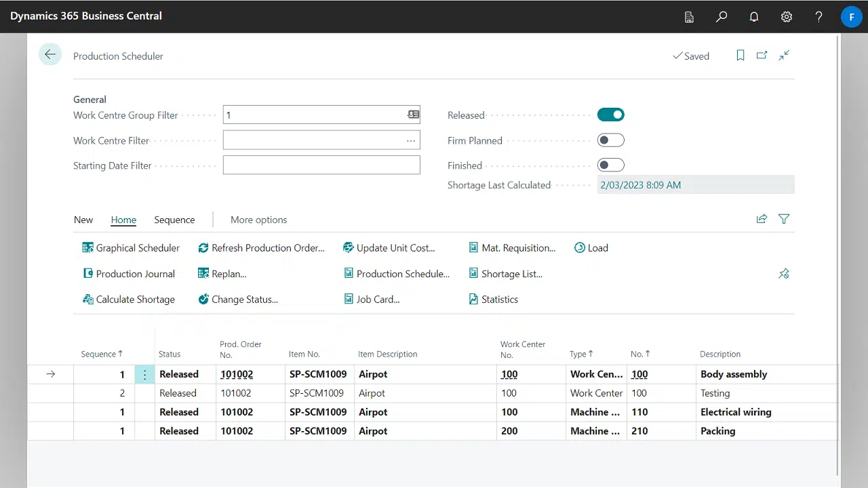Open Work Centre Filter ellipsis lookup
The width and height of the screenshot is (868, 488).
click(411, 140)
